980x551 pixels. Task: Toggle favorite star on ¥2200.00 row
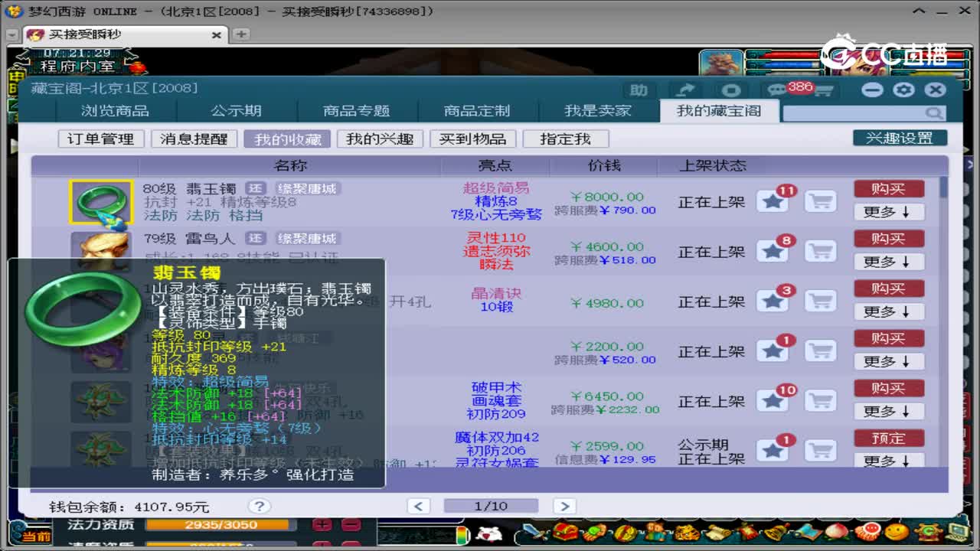click(773, 351)
